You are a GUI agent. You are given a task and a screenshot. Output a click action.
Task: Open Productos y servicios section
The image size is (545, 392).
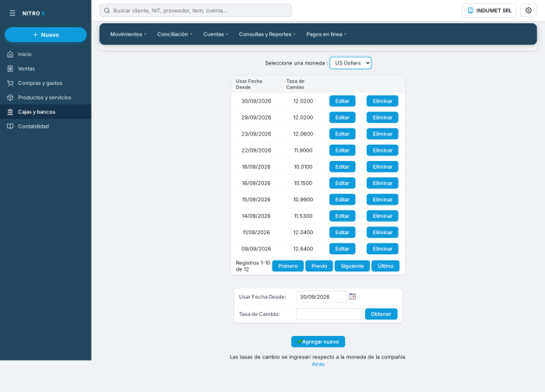[45, 97]
